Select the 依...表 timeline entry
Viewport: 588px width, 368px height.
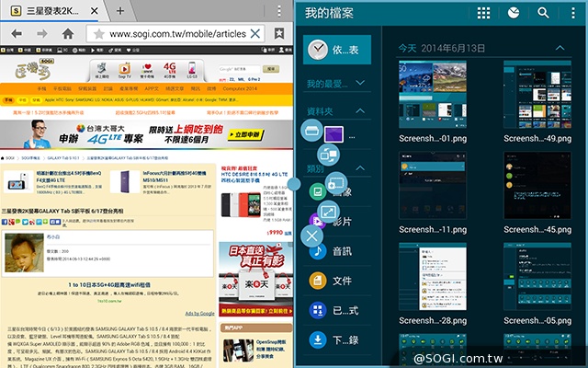[x=337, y=50]
